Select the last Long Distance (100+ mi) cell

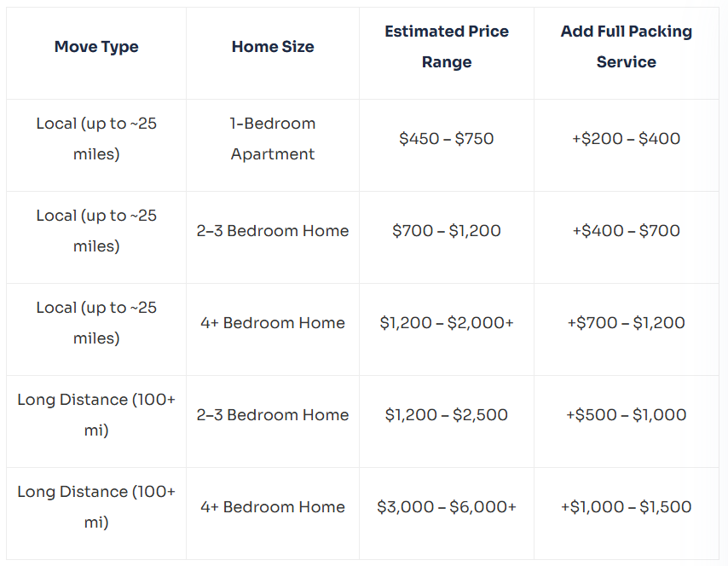tap(96, 506)
